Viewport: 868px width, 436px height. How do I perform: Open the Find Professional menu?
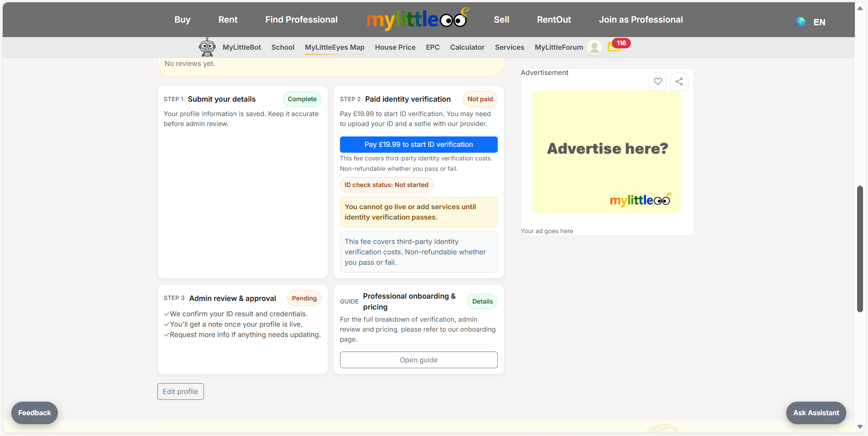tap(301, 19)
